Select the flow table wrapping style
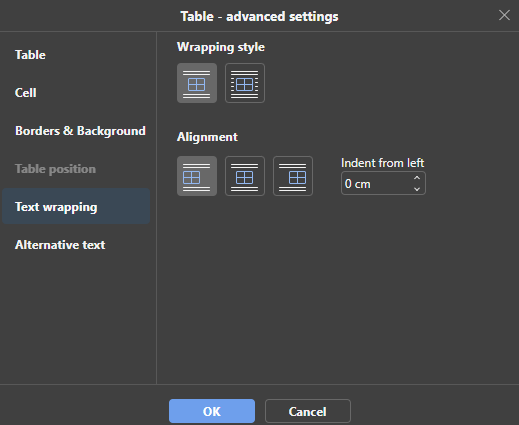The image size is (519, 425). [x=245, y=83]
